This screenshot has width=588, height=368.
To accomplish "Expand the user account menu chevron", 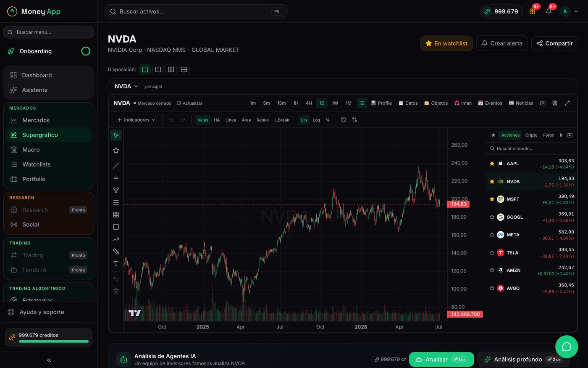I will click(x=576, y=11).
